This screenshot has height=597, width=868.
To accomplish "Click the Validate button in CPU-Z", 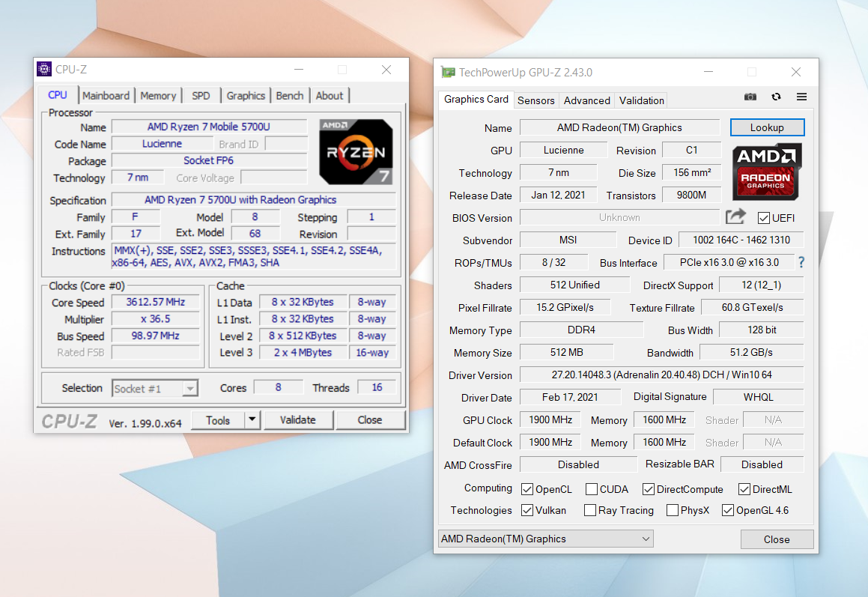I will coord(298,419).
